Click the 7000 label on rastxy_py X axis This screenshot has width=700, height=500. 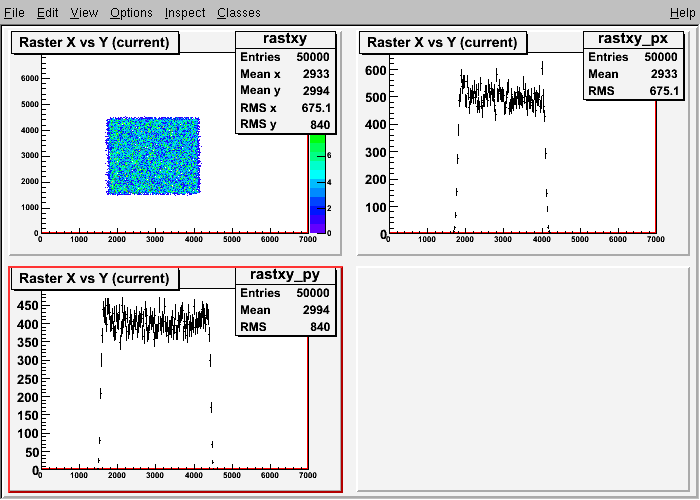coord(308,475)
